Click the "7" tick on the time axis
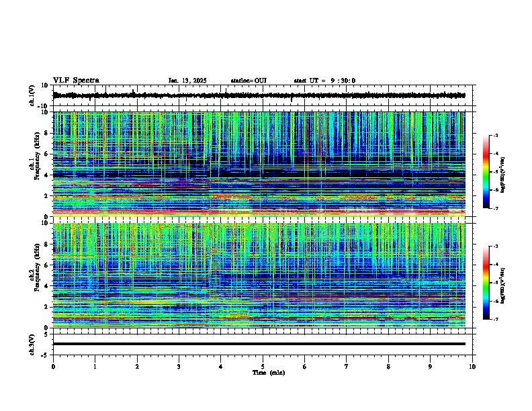Viewport: 532px width, 411px height. pyautogui.click(x=347, y=367)
